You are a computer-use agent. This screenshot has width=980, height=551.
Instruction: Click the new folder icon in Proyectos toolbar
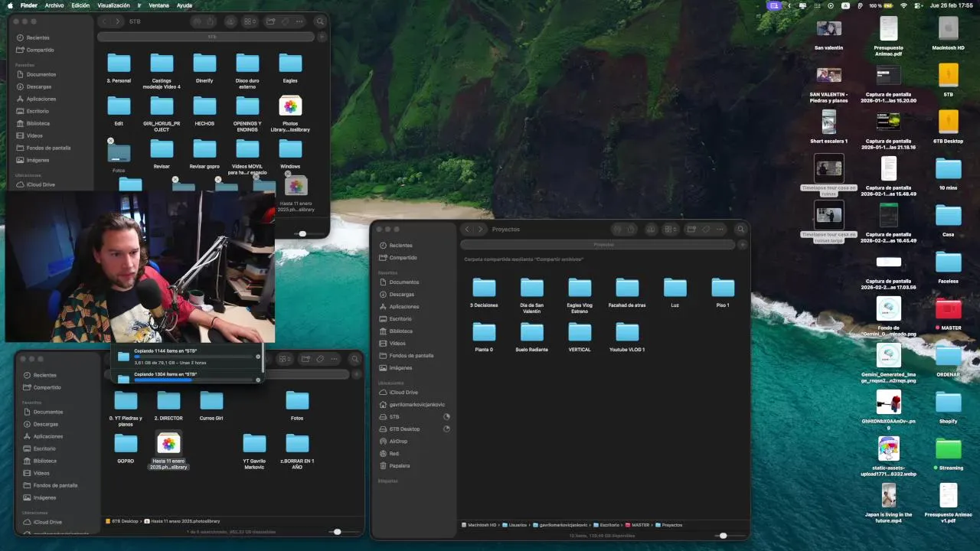(691, 229)
